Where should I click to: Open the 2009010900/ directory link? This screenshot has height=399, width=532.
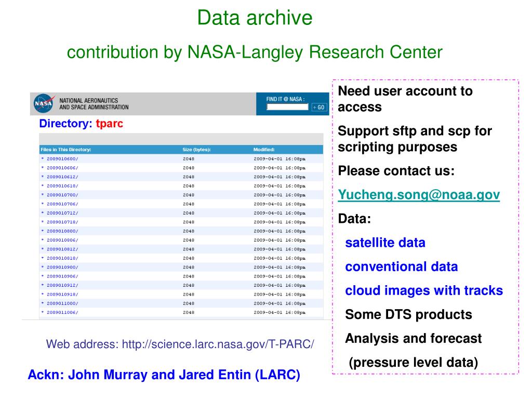click(62, 268)
